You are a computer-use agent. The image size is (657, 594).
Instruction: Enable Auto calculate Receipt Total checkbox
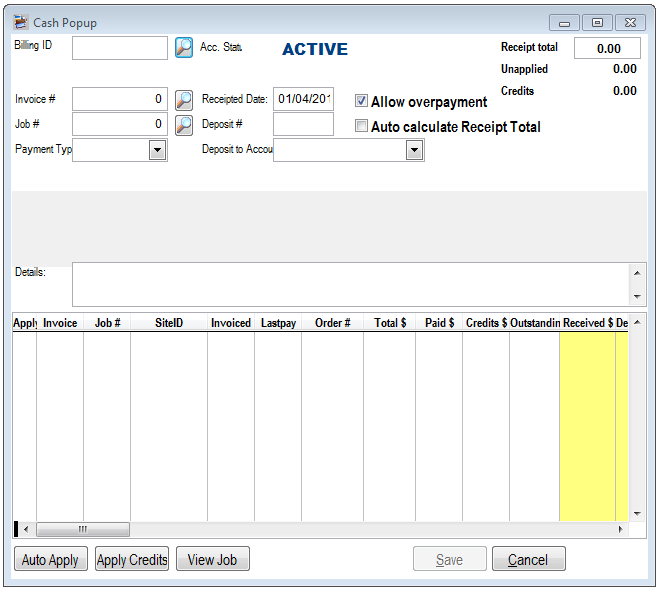click(362, 126)
